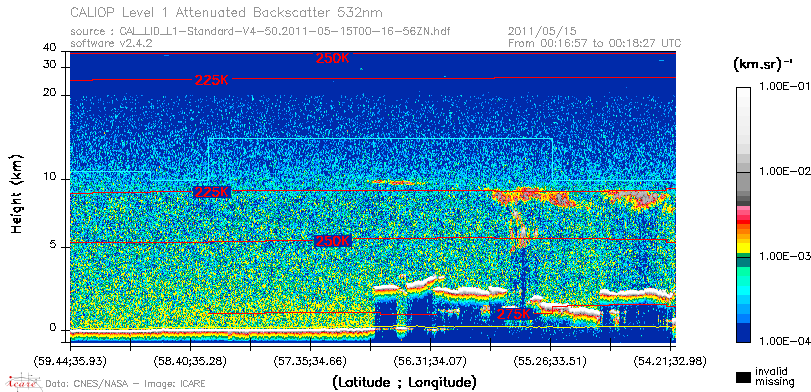Click the '250K' isotherm label near 40 km
Screen dimensions: 811x392
pos(333,58)
